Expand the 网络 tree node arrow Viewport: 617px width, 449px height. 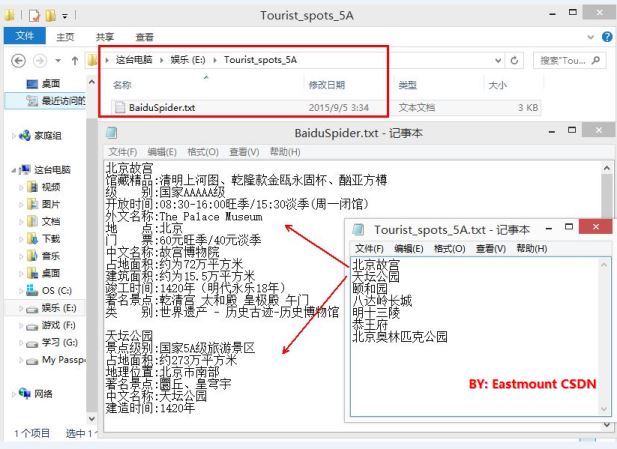point(14,394)
